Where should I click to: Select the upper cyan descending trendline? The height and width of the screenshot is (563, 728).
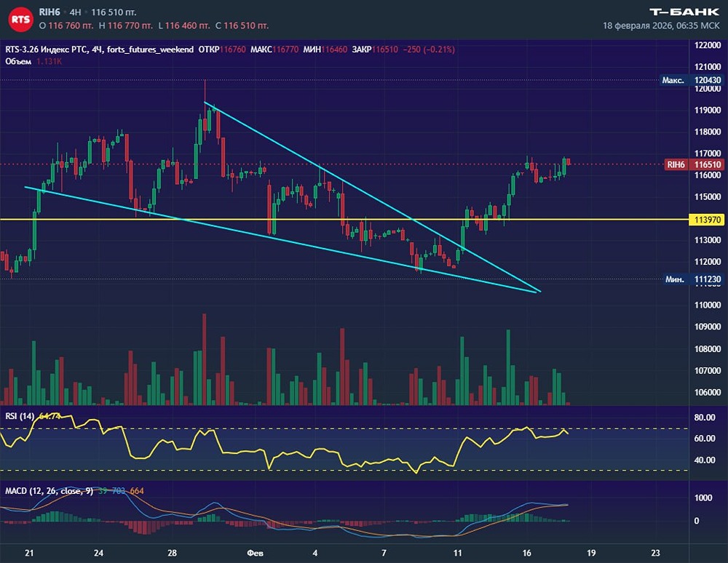click(371, 196)
